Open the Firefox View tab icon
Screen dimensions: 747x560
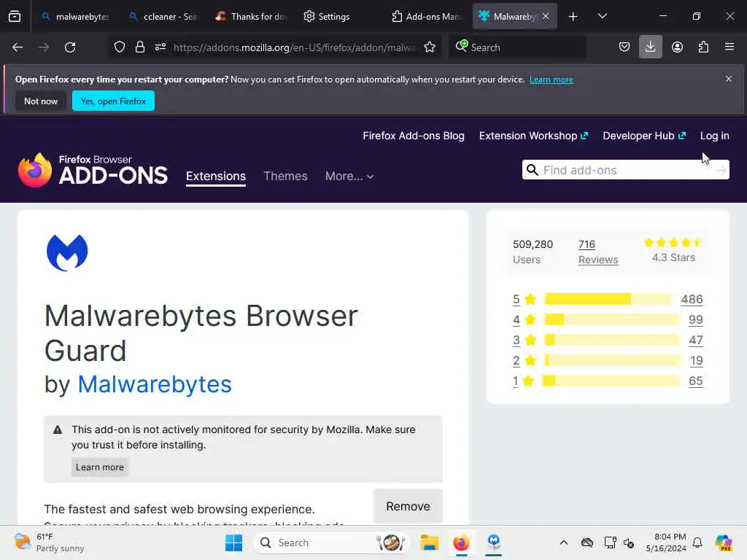pos(15,17)
